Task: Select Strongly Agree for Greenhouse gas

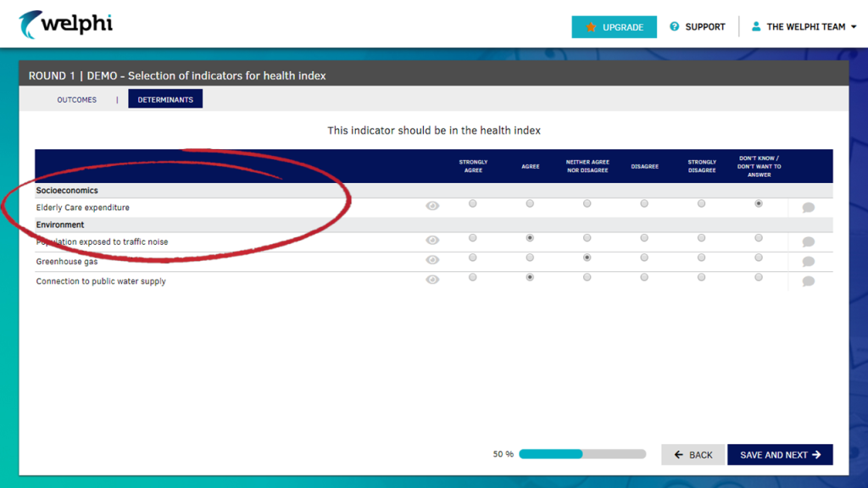Action: tap(473, 258)
